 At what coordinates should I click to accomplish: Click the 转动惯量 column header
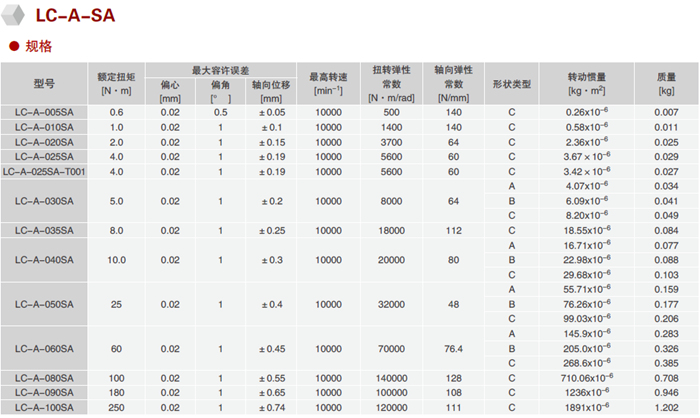pos(587,84)
